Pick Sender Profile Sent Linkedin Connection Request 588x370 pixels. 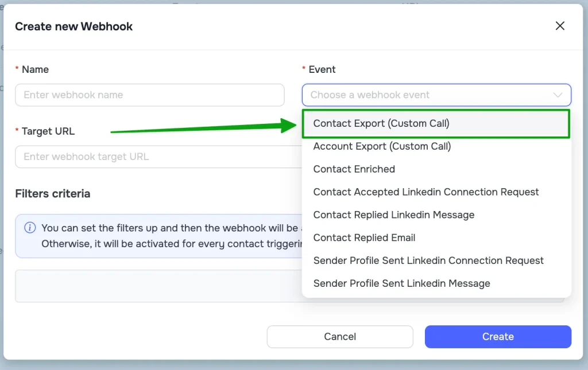click(428, 260)
